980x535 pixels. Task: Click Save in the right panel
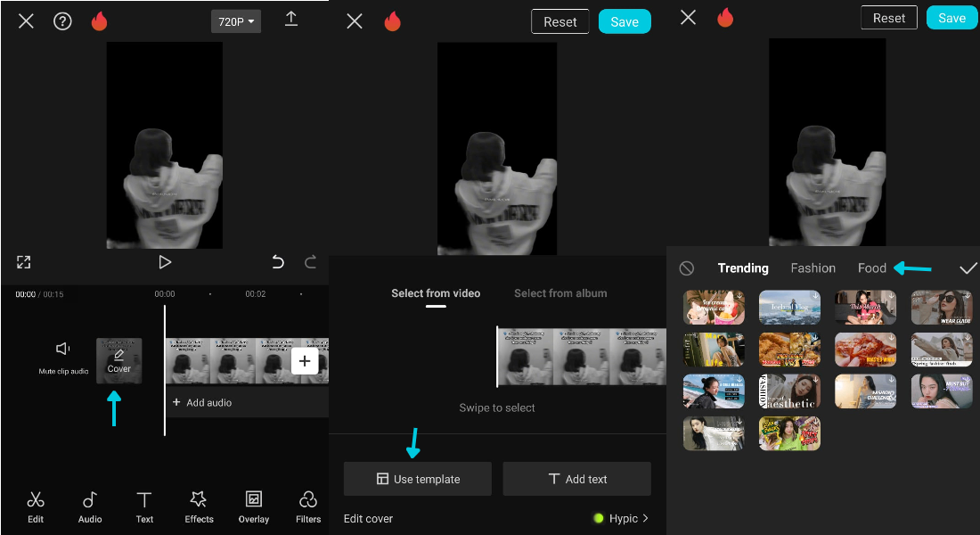pos(951,18)
